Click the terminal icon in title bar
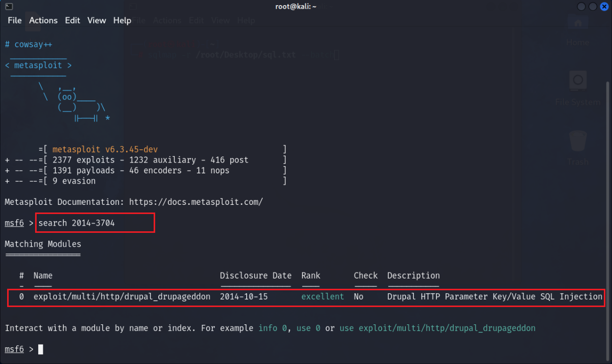Viewport: 612px width, 364px height. coord(8,6)
